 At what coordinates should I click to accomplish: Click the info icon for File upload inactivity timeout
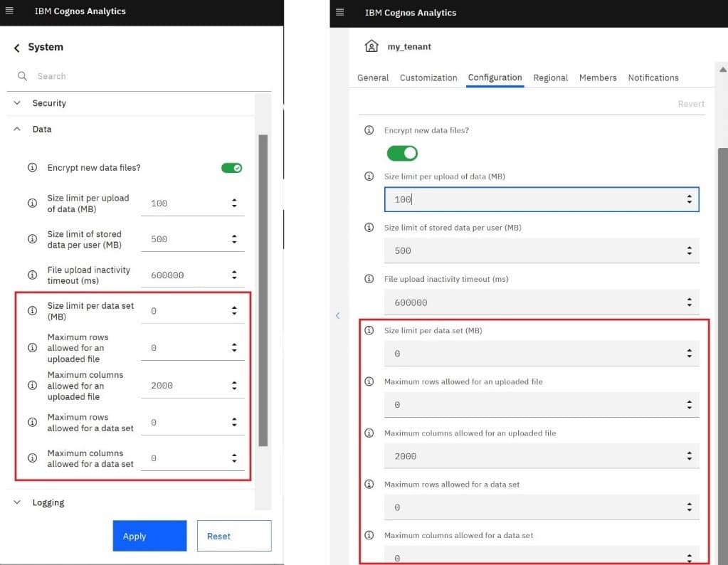[x=32, y=275]
